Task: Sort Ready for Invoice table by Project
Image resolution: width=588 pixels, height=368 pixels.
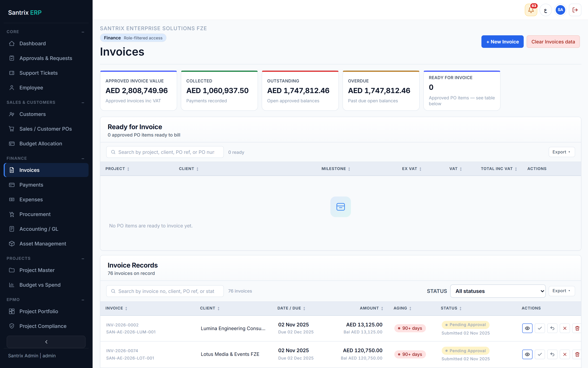Action: tap(117, 169)
